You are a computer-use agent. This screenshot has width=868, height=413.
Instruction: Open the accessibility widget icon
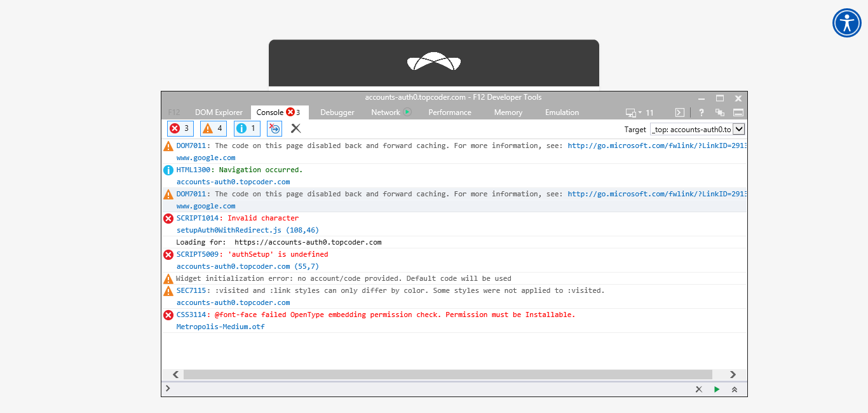coord(846,23)
